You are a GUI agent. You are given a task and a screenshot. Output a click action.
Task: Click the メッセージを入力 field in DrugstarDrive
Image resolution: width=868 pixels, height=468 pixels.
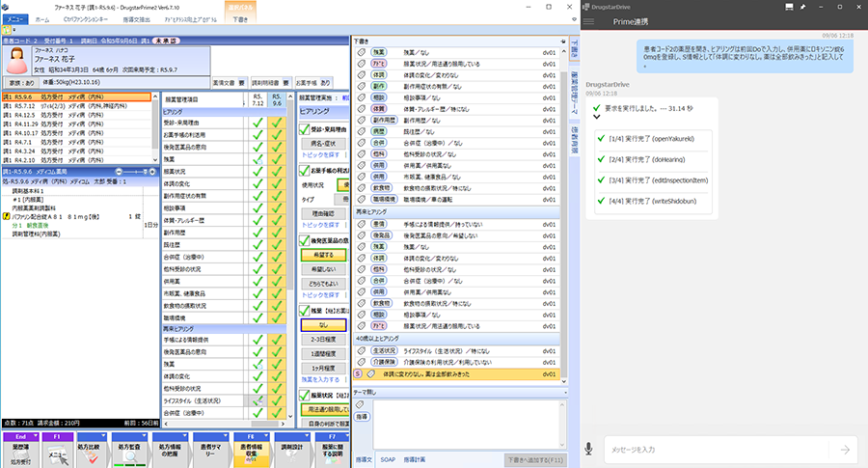coord(719,450)
